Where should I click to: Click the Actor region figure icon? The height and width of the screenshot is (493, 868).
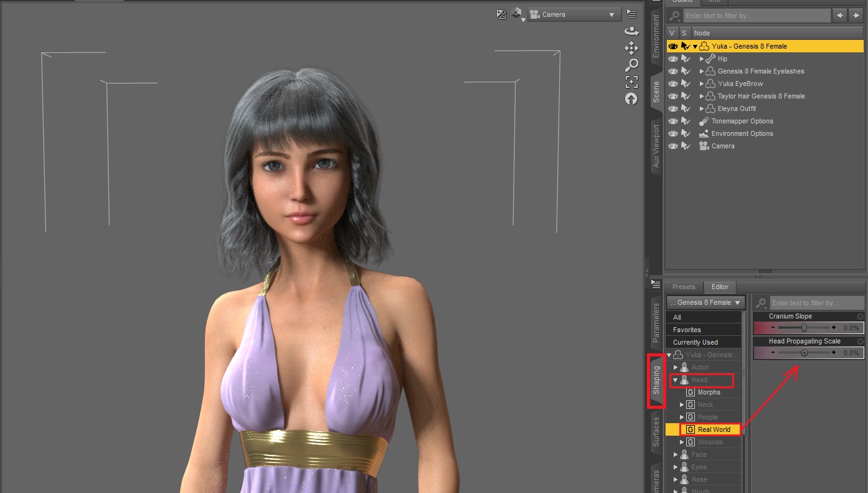684,367
